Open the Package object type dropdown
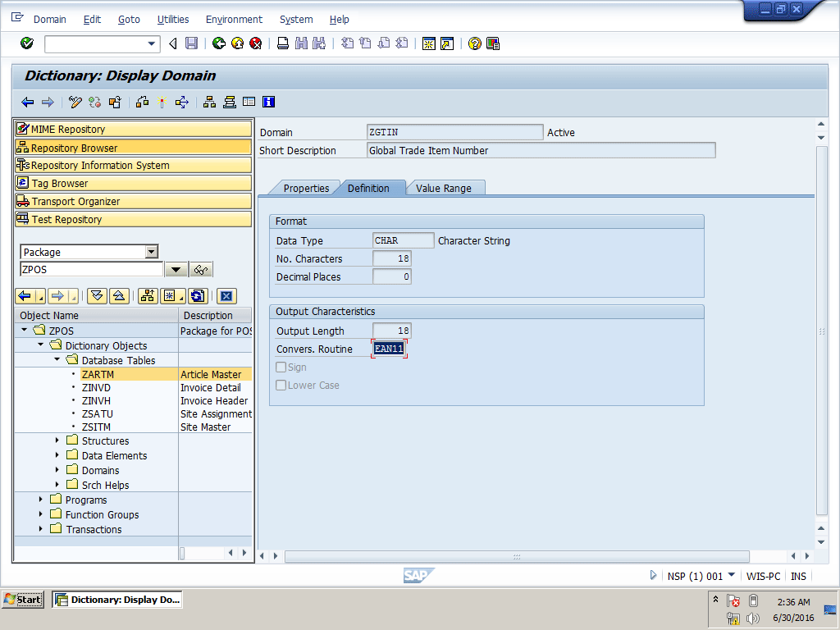The width and height of the screenshot is (840, 630). point(151,252)
